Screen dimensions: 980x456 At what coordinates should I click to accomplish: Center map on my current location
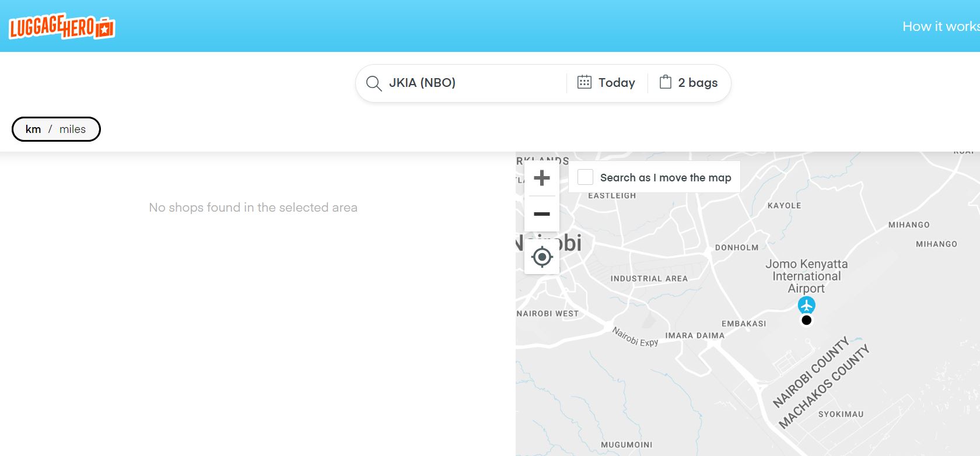[x=542, y=257]
